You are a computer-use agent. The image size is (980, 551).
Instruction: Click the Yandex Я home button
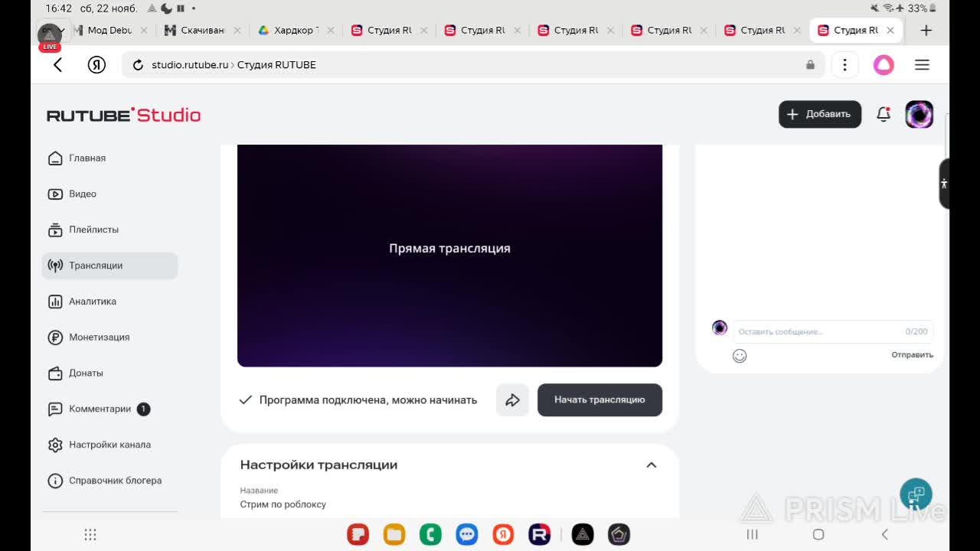(x=96, y=65)
